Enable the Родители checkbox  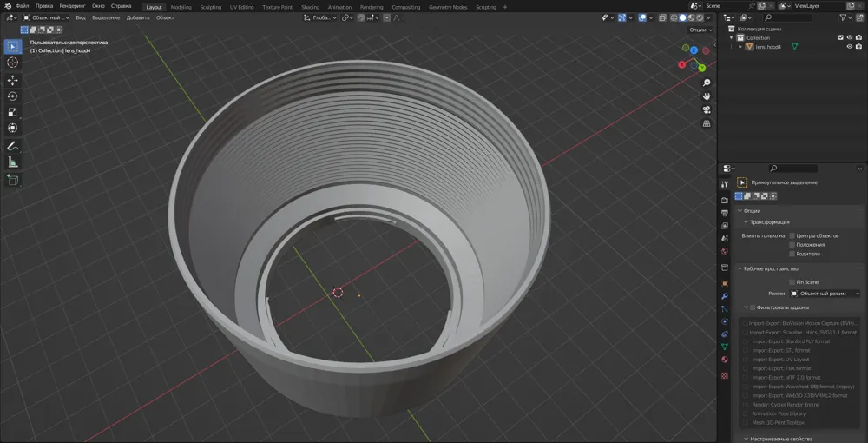[x=792, y=254]
